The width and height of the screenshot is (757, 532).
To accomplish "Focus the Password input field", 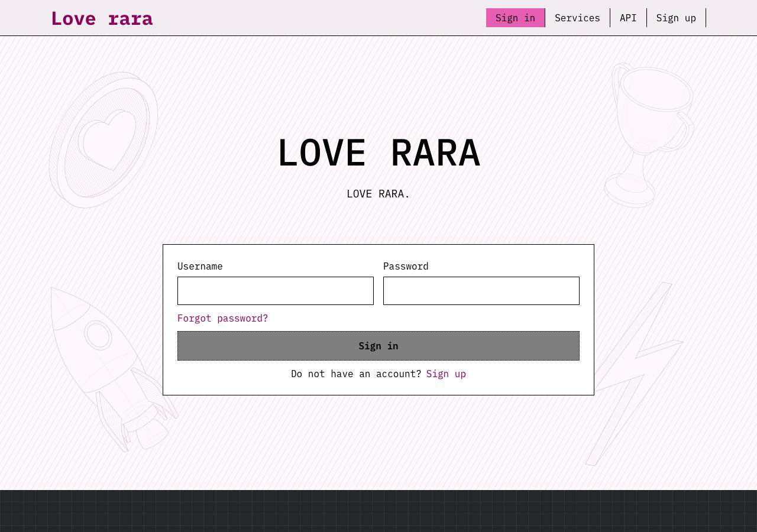I will 481,291.
